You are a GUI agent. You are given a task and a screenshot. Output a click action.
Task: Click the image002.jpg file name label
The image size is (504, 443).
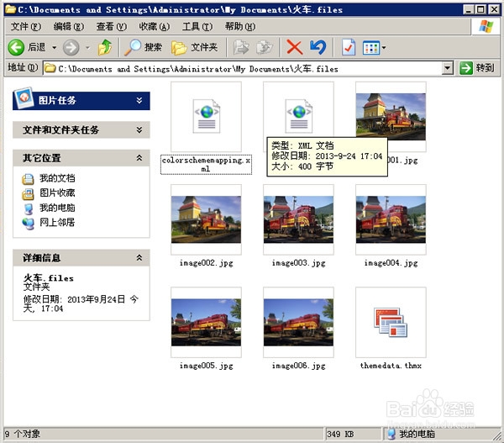point(207,263)
